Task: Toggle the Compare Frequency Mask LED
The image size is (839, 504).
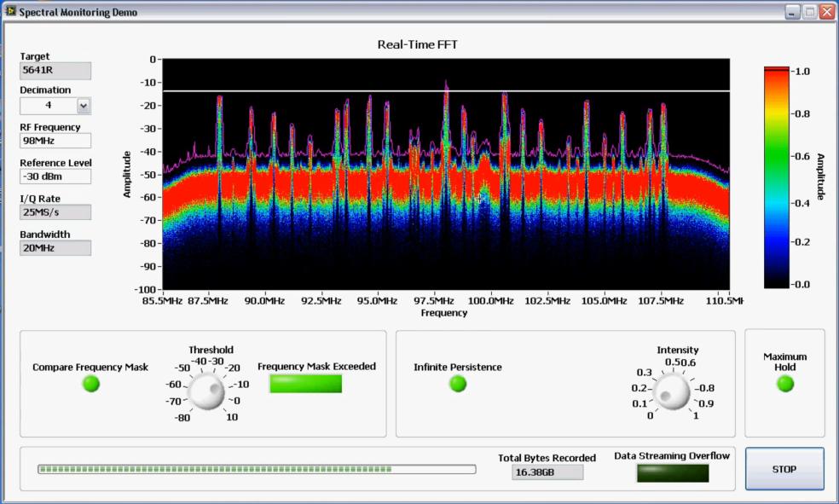Action: coord(90,384)
